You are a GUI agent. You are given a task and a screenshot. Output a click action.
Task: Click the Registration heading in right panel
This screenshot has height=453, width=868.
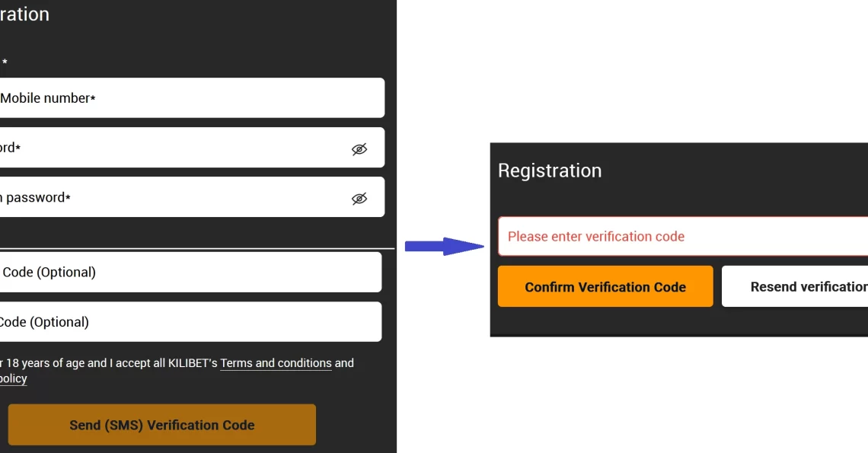pos(550,171)
